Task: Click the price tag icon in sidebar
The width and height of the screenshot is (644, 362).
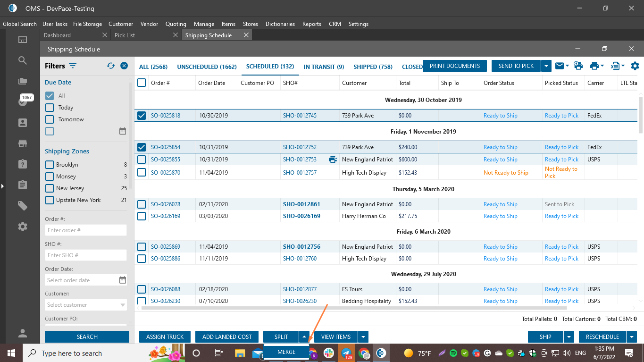Action: coord(23,205)
